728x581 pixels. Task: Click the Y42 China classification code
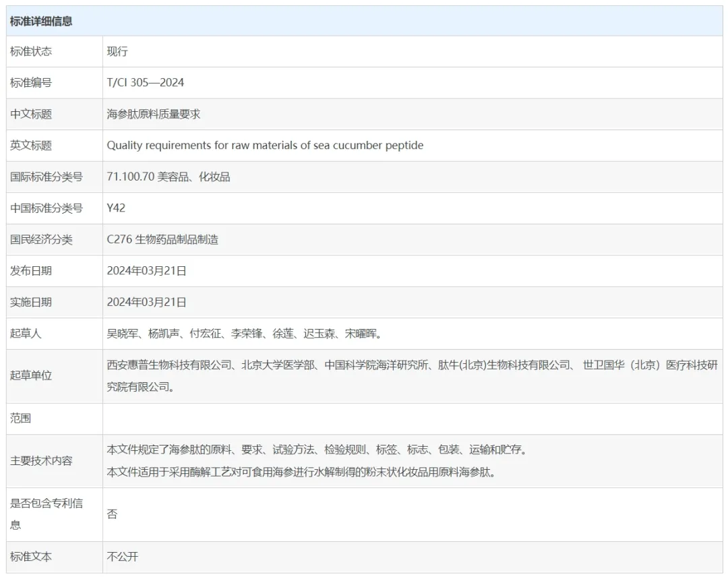coord(116,208)
